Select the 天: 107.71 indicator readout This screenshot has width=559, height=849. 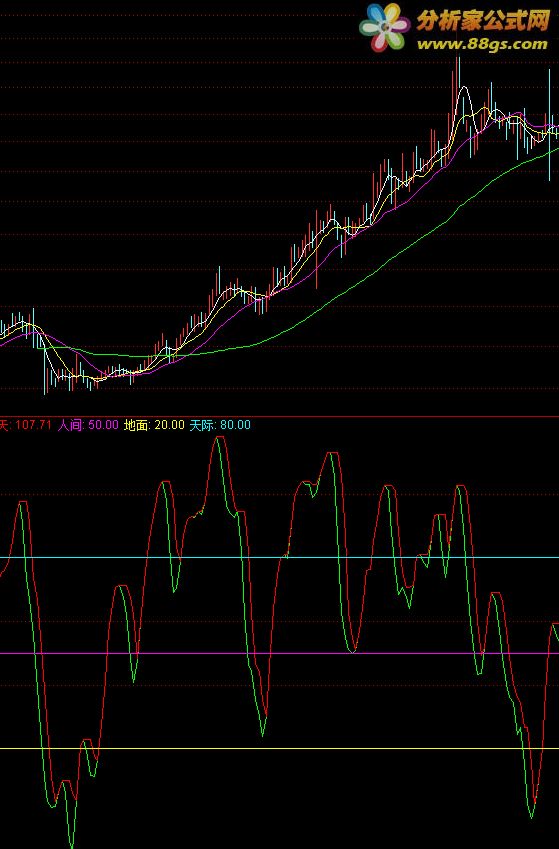(25, 425)
